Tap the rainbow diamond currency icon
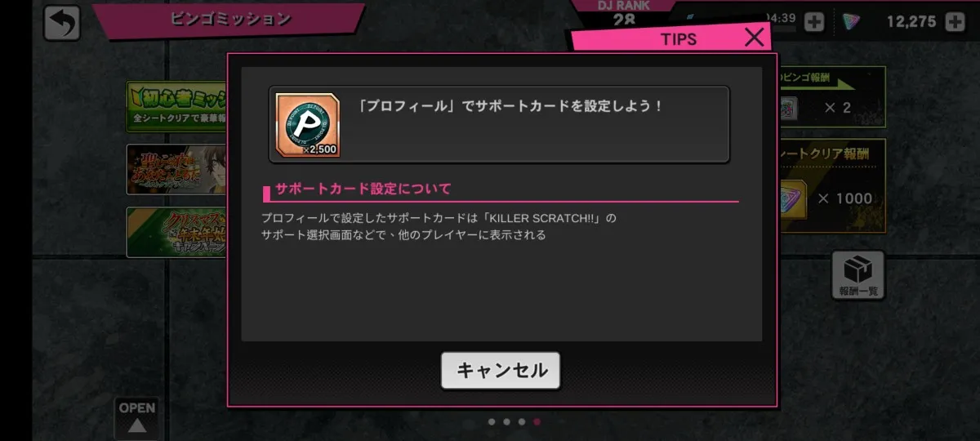Screen dimensions: 980x441 click(850, 22)
